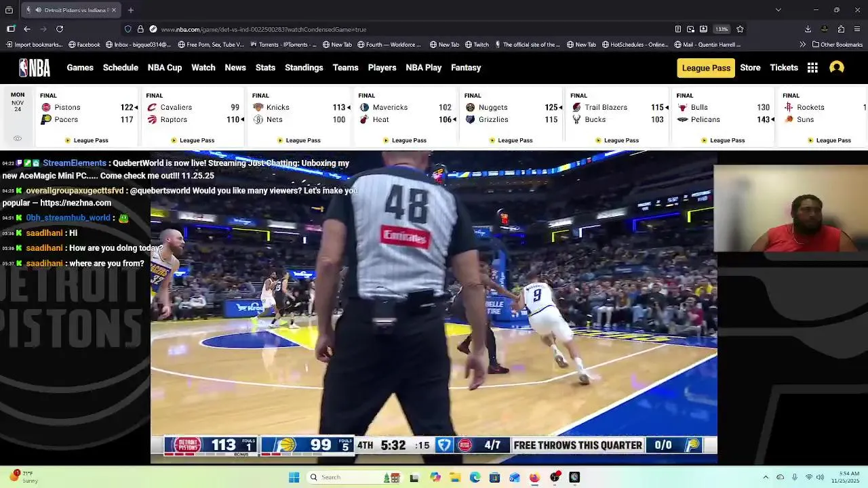The height and width of the screenshot is (488, 868).
Task: Open the Twitch bookmark
Action: point(477,45)
